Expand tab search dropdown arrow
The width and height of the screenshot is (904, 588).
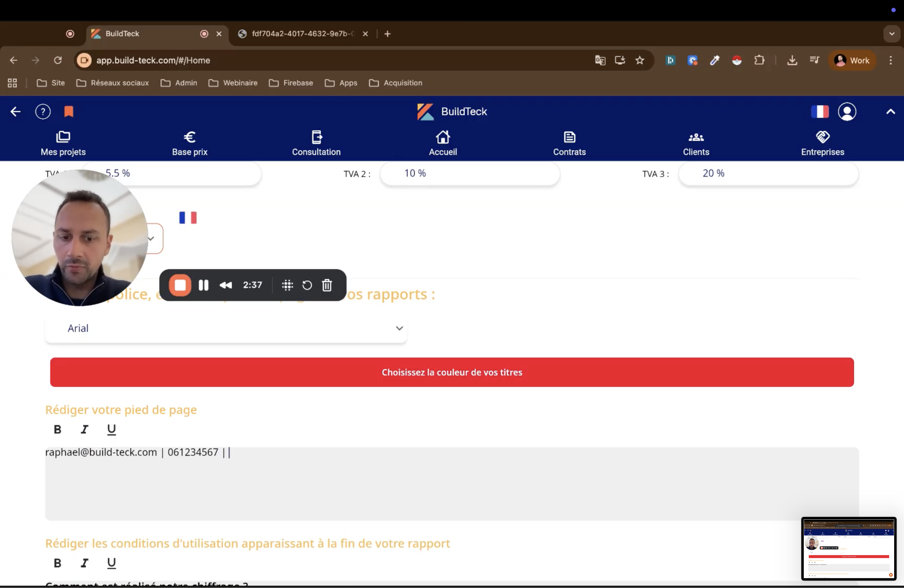pos(892,34)
